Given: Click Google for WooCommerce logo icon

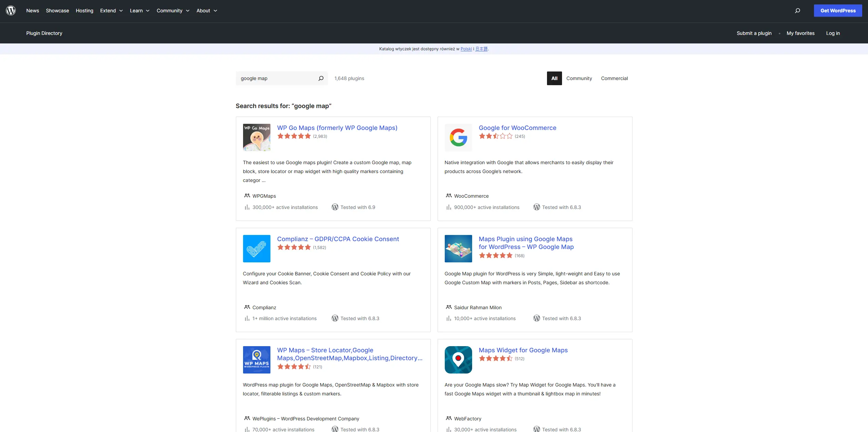Looking at the screenshot, I should 458,138.
